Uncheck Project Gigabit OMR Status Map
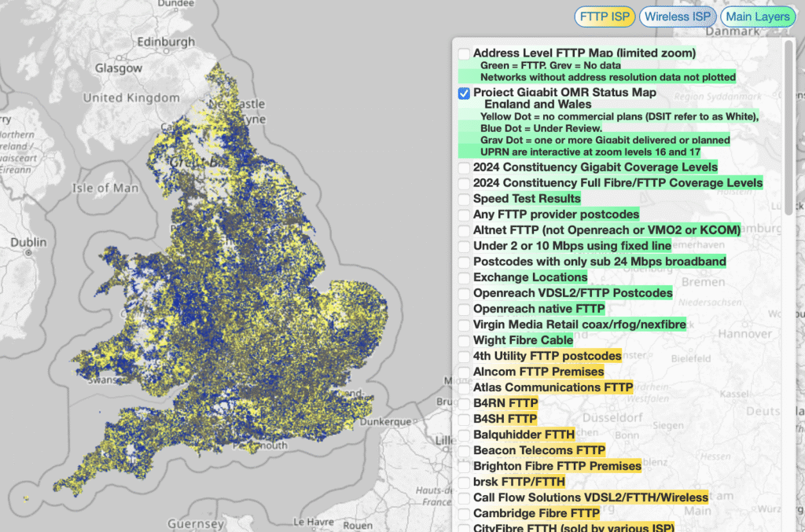Screen dimensions: 805x532 point(463,92)
